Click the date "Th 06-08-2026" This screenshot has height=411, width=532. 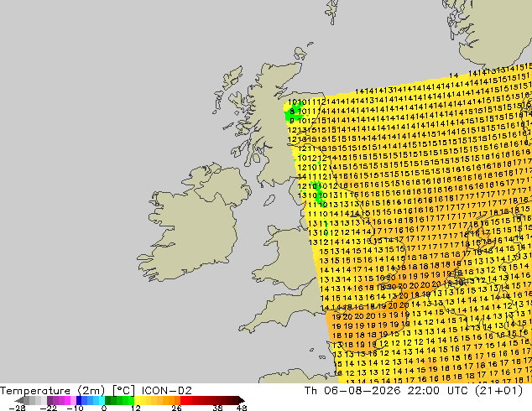(x=352, y=391)
